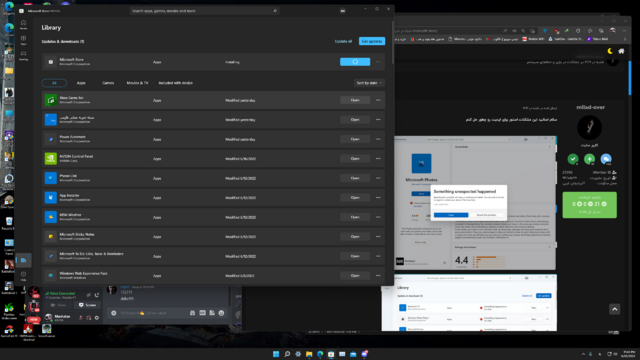Viewport: 640px width, 360px height.
Task: Select the Apps filter tab
Action: click(x=81, y=83)
